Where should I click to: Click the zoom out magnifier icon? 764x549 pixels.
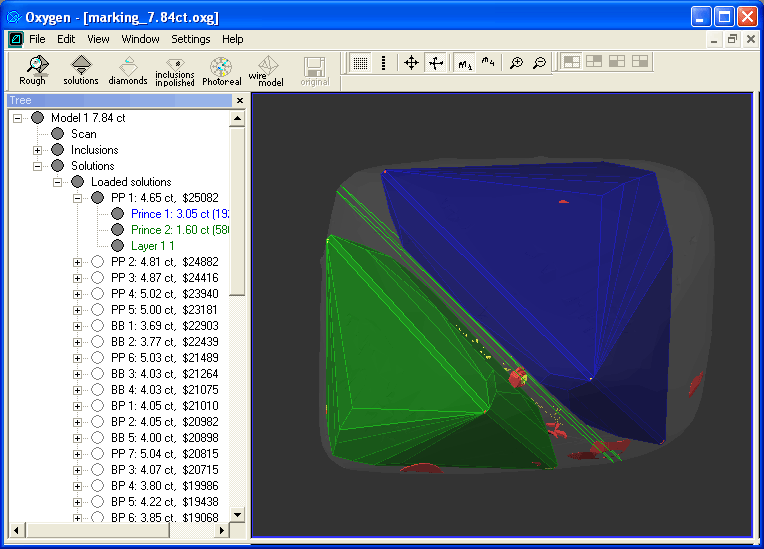(x=540, y=63)
